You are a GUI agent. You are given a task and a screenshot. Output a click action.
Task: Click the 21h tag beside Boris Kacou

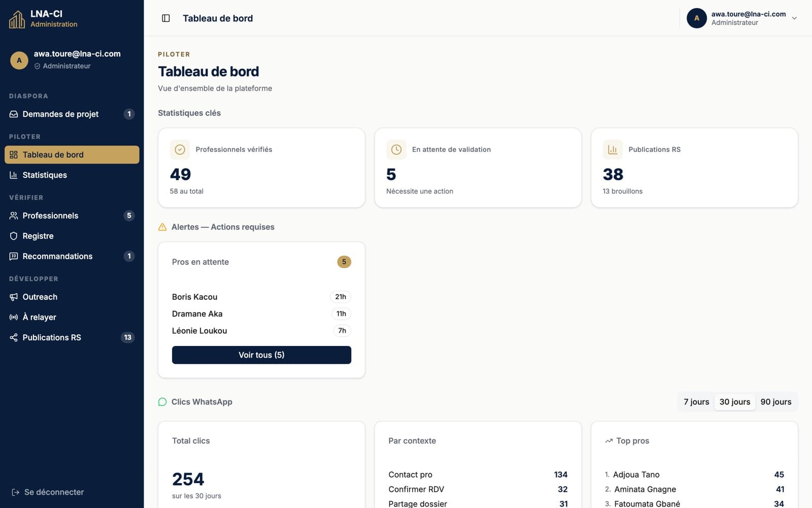click(x=341, y=297)
